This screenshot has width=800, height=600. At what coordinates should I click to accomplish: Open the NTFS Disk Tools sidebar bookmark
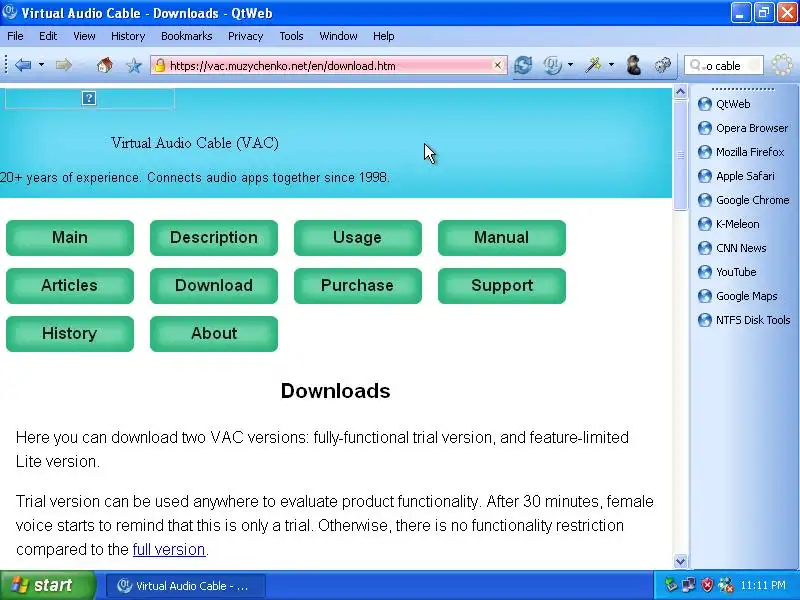tap(744, 320)
